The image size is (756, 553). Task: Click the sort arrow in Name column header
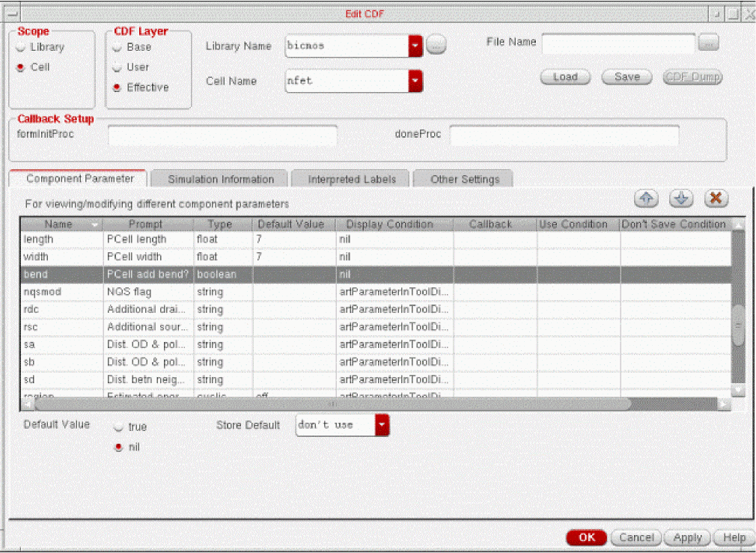[94, 224]
